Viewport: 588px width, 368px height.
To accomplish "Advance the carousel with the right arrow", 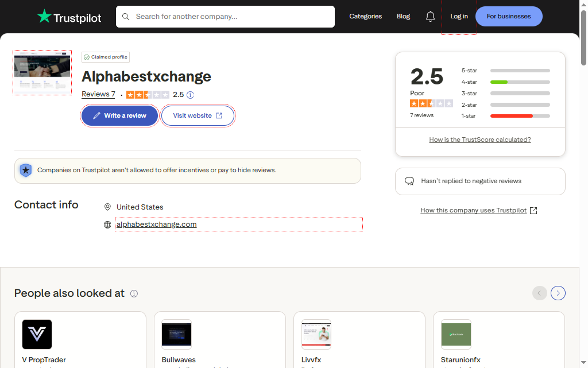I will pos(558,293).
